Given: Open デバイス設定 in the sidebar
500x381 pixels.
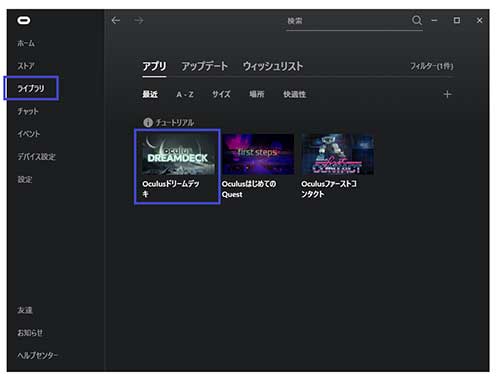Looking at the screenshot, I should point(36,157).
